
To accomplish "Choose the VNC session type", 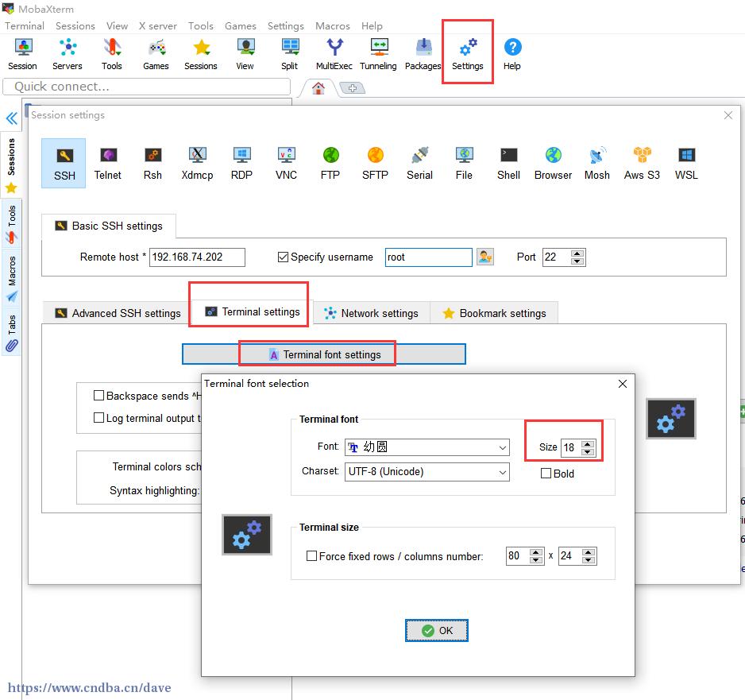I will point(286,164).
